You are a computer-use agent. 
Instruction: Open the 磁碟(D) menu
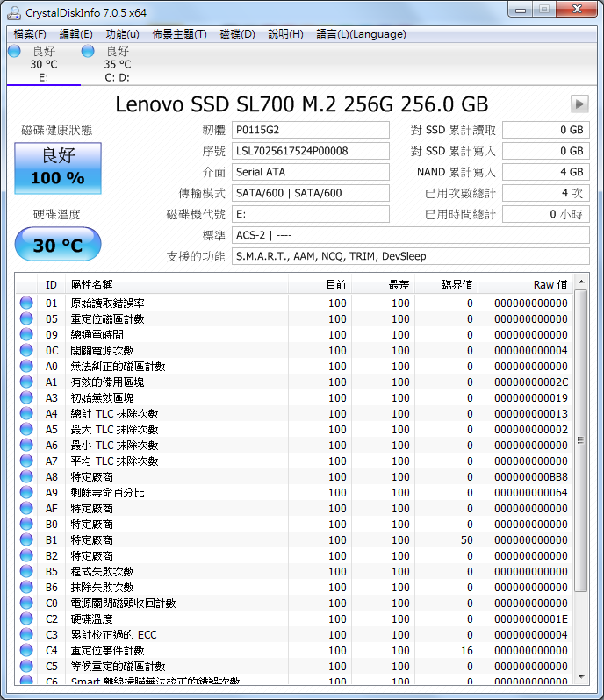237,34
